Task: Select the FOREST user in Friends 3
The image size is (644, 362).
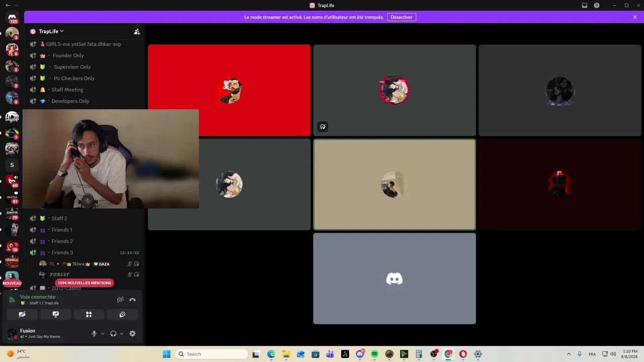Action: (x=89, y=275)
